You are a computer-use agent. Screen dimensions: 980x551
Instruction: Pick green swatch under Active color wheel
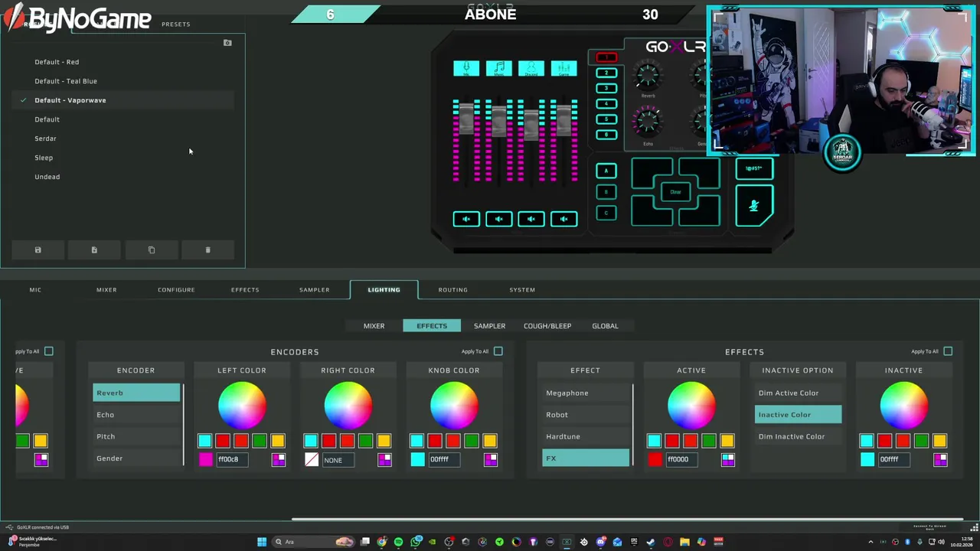[x=709, y=441]
